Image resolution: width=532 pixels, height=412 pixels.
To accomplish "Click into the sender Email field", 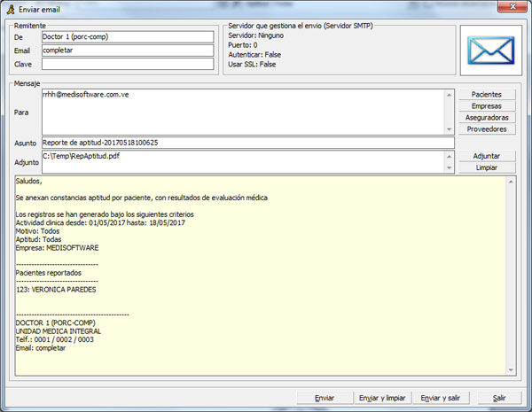I will pyautogui.click(x=127, y=51).
